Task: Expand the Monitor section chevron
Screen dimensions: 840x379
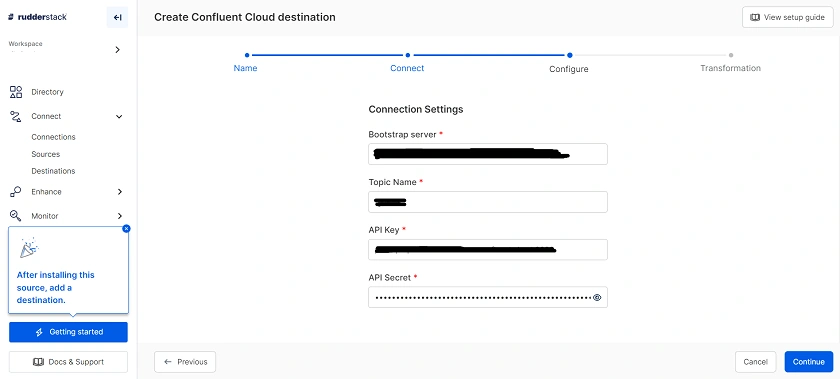Action: pyautogui.click(x=119, y=216)
